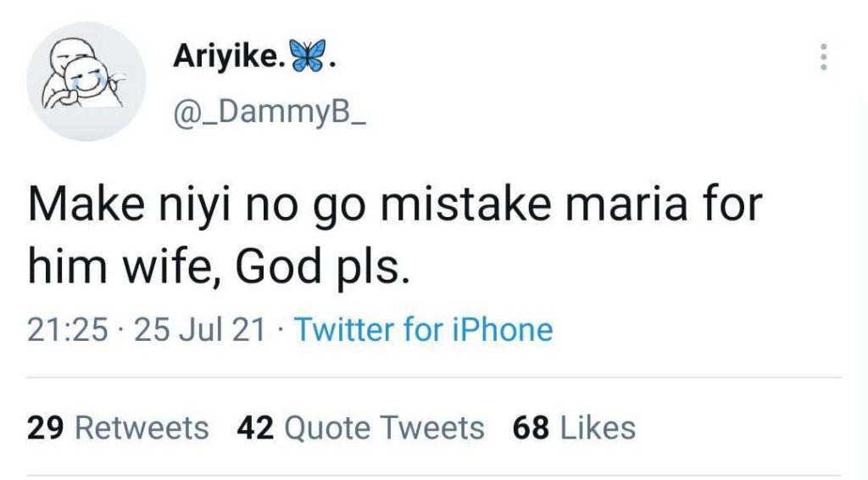Image resolution: width=868 pixels, height=480 pixels.
Task: Click the 25 Jul 21 date
Action: 200,330
